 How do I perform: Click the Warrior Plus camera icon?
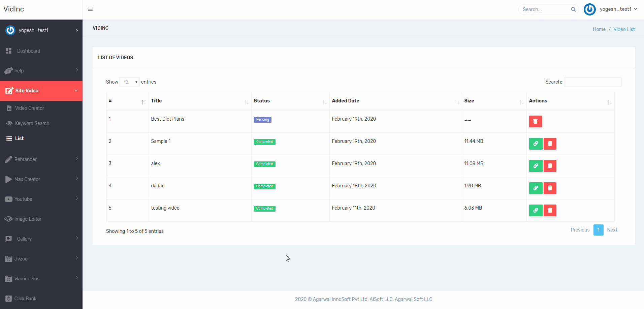coord(9,279)
